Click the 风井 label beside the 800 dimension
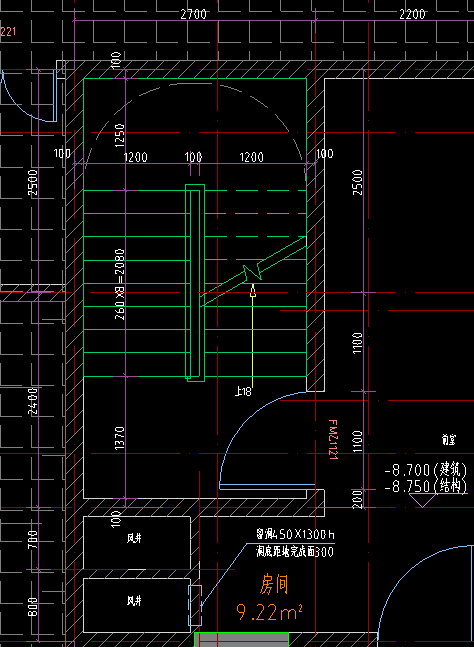Viewport: 474px width, 647px height. (134, 600)
